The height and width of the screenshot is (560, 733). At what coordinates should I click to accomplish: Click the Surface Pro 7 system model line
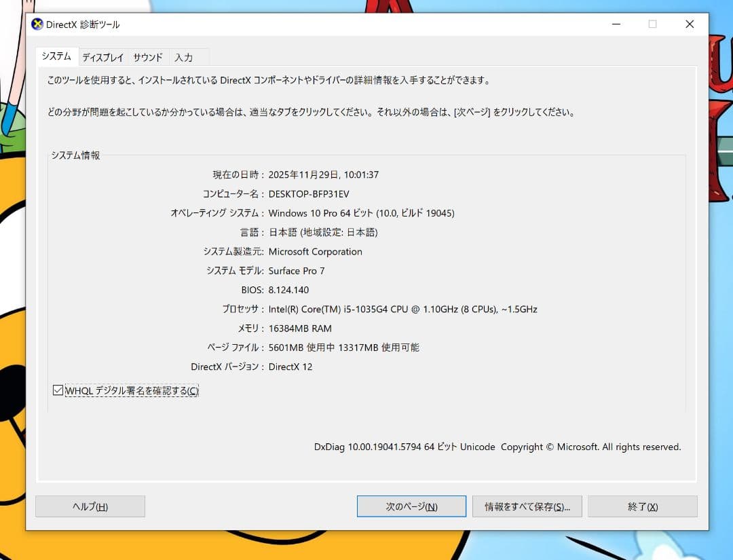coord(297,271)
